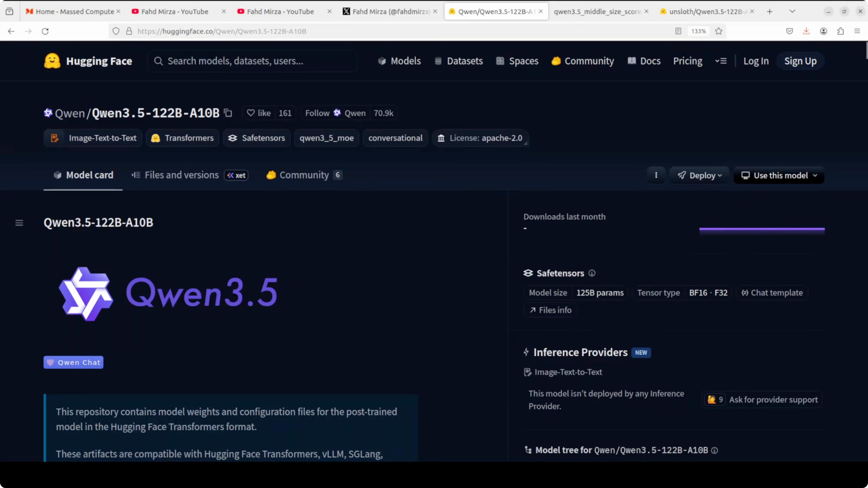The height and width of the screenshot is (488, 868).
Task: Open the browser extensions puzzle icon
Action: [840, 31]
